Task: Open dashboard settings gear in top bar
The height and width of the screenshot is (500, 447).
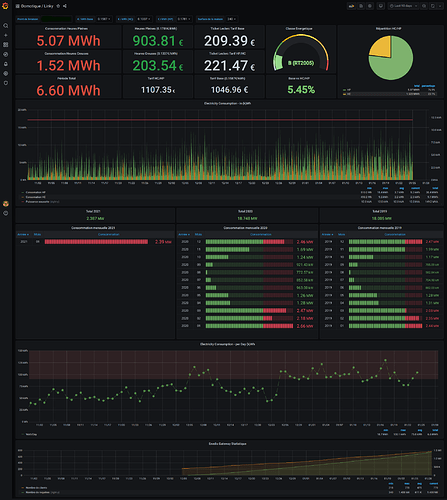Action: (x=370, y=6)
